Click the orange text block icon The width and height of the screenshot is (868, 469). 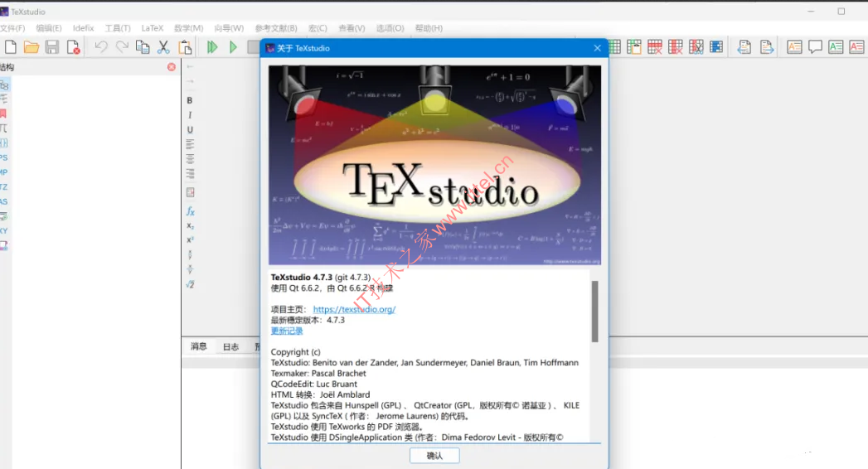click(794, 47)
